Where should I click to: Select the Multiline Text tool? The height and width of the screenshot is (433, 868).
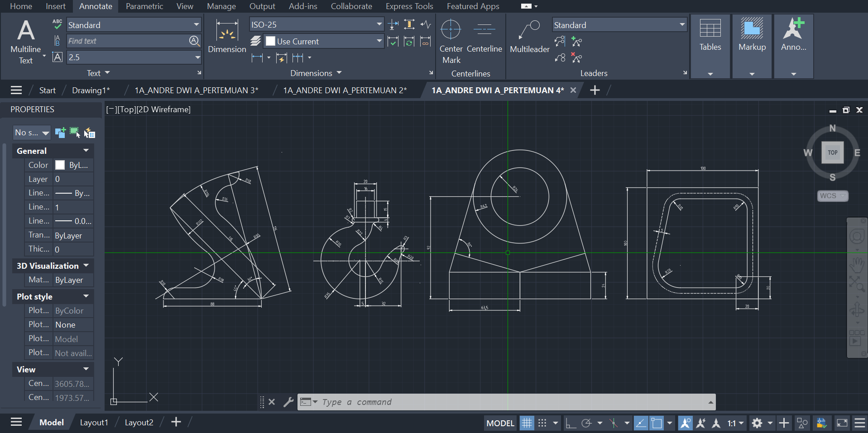26,41
